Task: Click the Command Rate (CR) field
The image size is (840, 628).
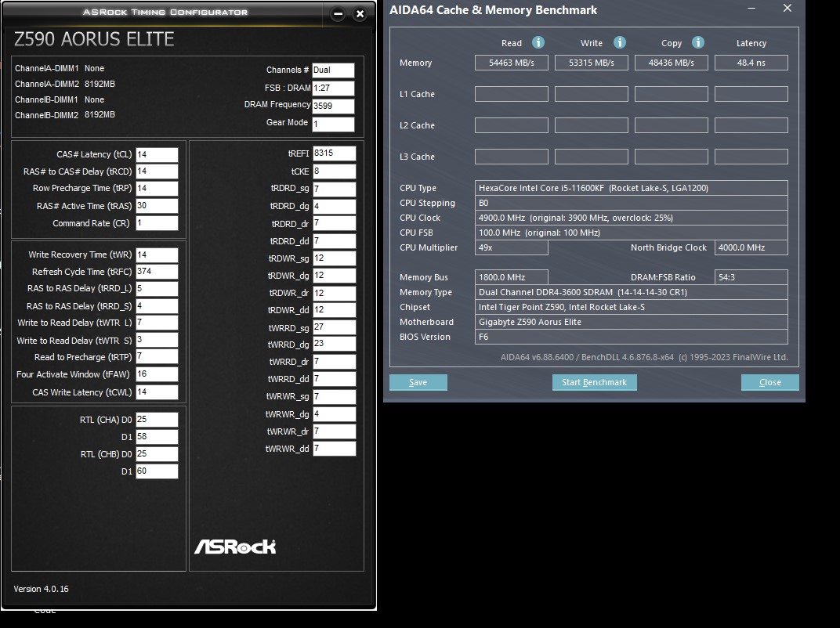Action: 157,223
